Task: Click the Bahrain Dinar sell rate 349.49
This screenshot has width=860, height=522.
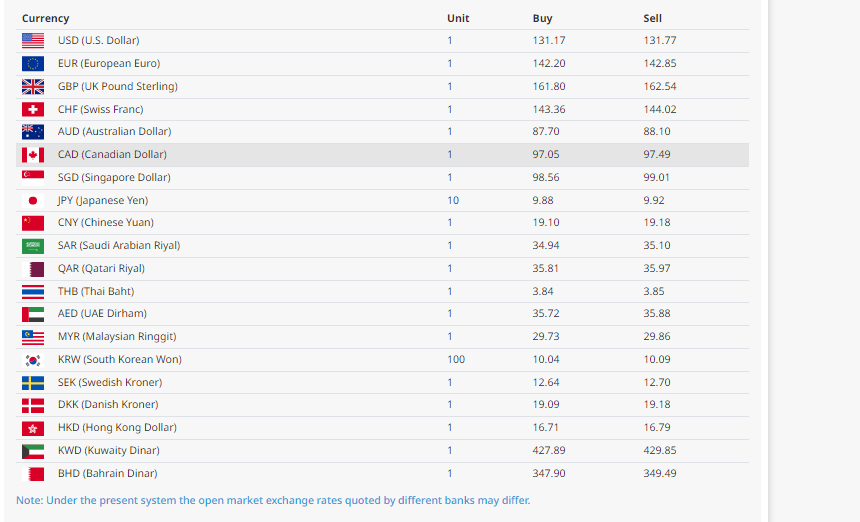Action: [x=659, y=473]
